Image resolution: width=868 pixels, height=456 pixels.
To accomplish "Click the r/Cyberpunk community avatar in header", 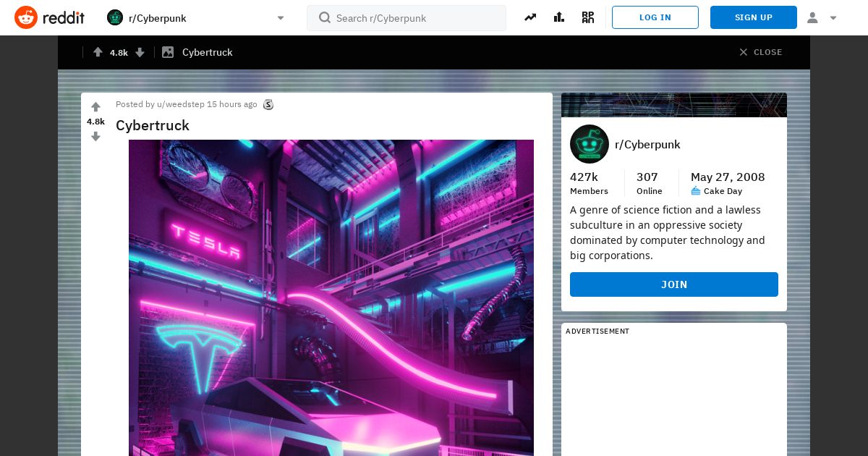I will coord(115,17).
